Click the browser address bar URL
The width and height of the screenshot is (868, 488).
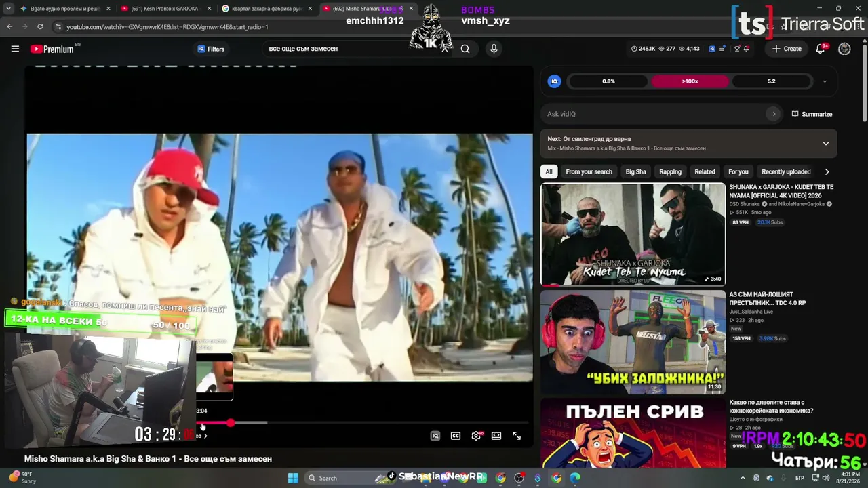167,27
